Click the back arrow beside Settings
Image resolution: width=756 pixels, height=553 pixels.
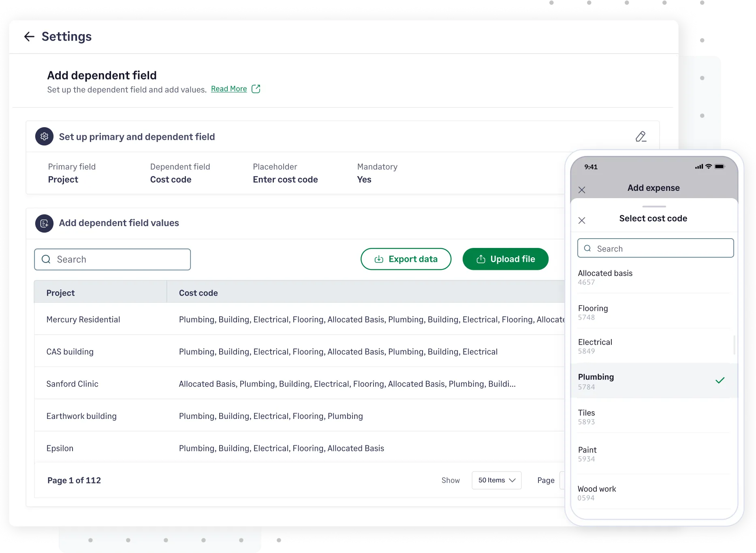pyautogui.click(x=29, y=36)
